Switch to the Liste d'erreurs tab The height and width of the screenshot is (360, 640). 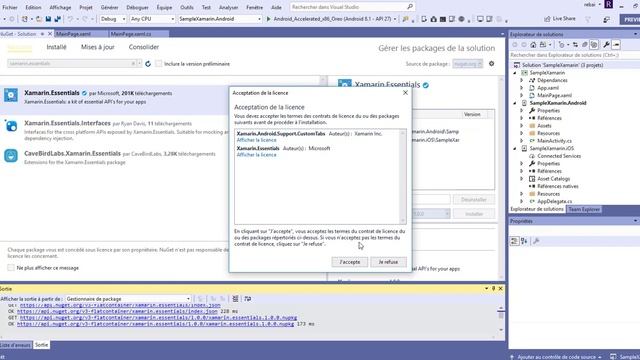[x=16, y=345]
